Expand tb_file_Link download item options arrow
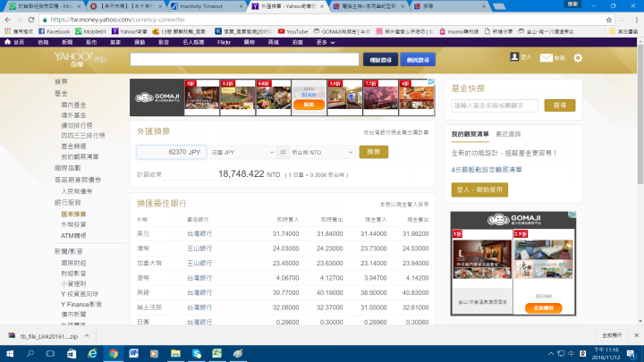The height and width of the screenshot is (362, 644). tap(87, 336)
